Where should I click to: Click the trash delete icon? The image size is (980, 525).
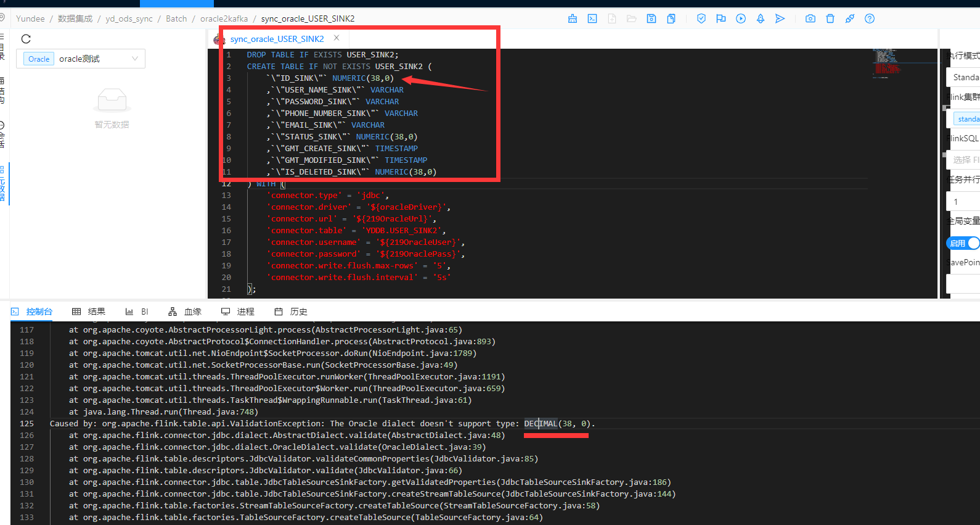[830, 19]
